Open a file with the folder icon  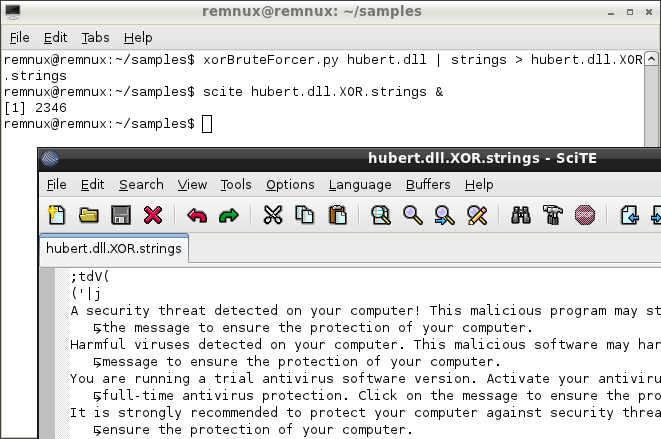click(89, 215)
